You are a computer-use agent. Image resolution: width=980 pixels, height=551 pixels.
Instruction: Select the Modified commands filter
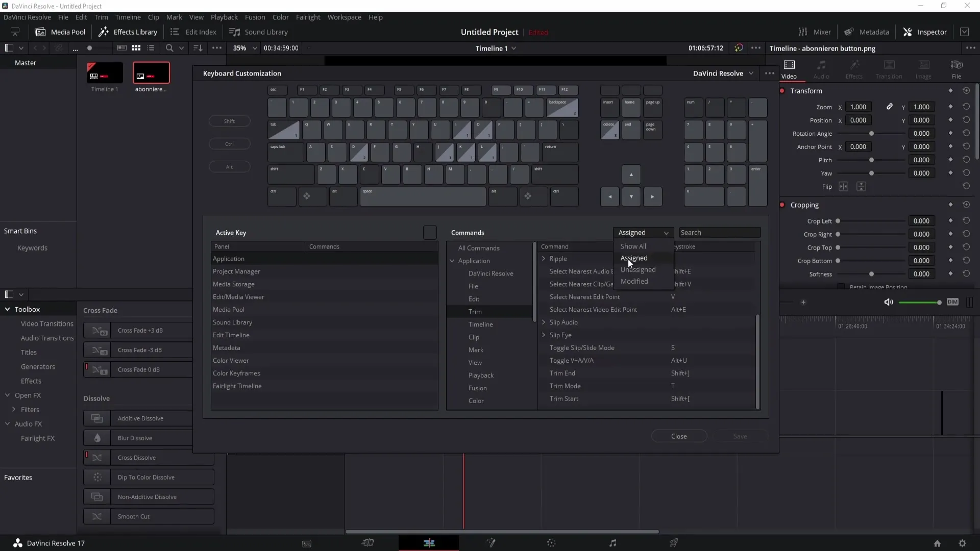634,281
